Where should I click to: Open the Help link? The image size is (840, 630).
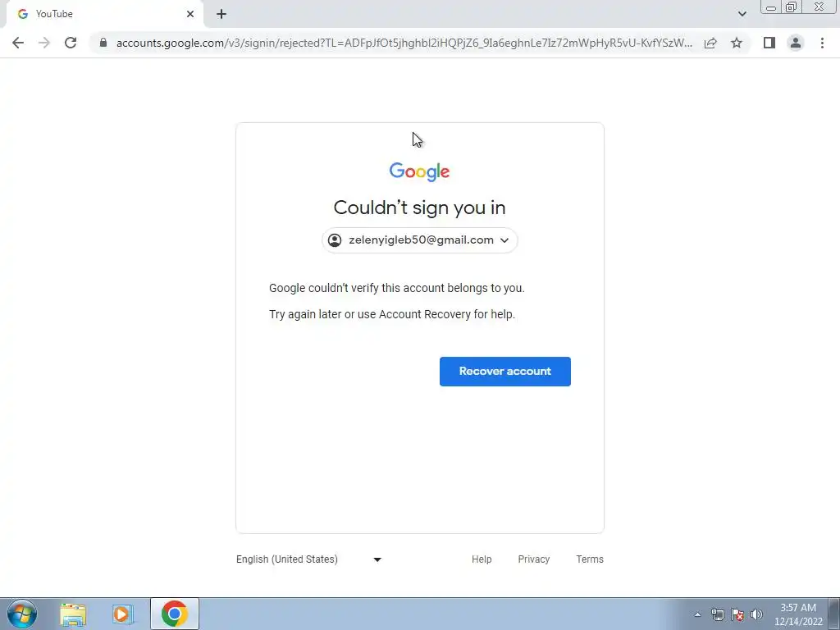pyautogui.click(x=482, y=559)
